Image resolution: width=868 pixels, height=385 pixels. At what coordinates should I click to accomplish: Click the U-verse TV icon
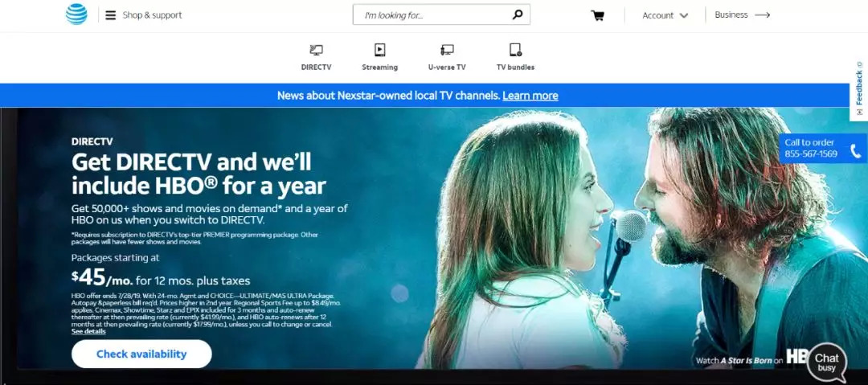pos(447,51)
